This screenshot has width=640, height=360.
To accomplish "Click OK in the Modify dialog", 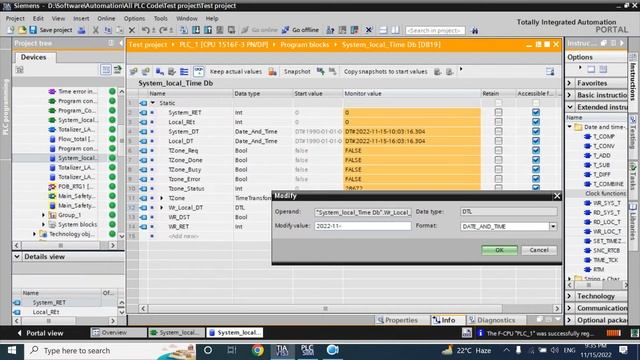I will 499,250.
